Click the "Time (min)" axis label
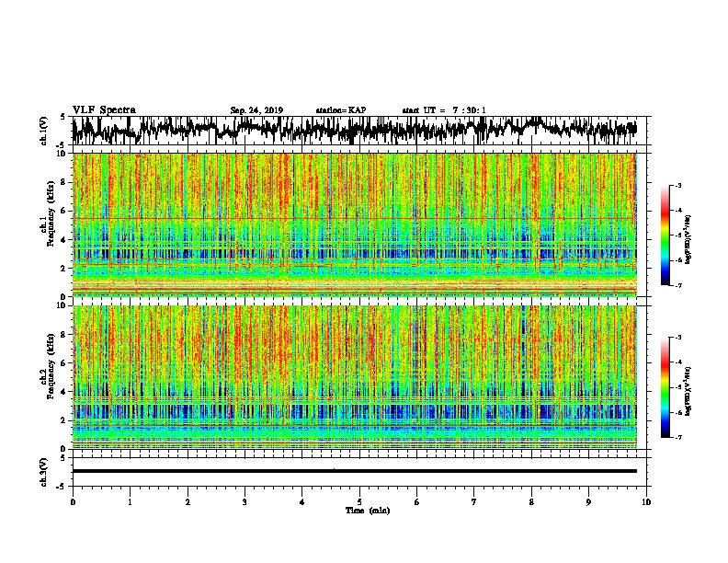Viewport: 728px width, 563px height. 368,511
